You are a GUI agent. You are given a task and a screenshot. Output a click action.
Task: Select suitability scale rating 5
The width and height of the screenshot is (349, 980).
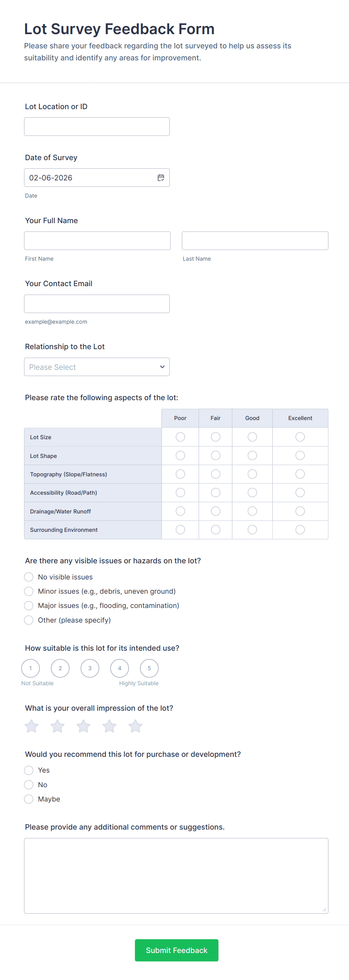tap(149, 668)
